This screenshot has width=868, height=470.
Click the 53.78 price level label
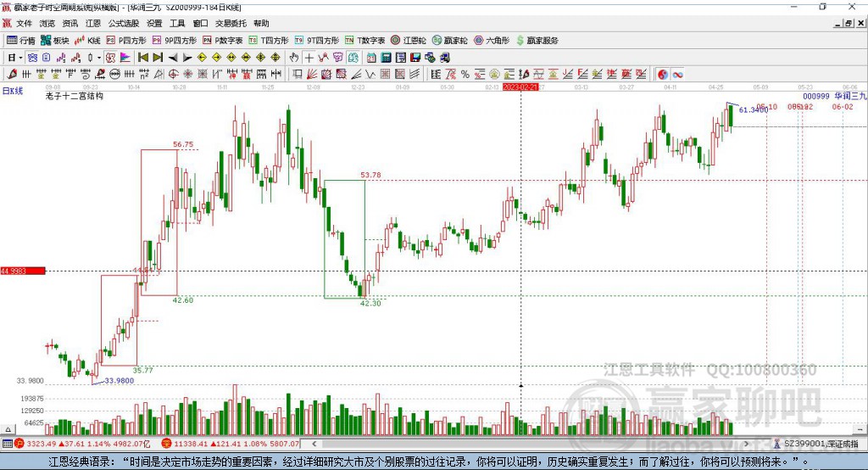point(371,175)
